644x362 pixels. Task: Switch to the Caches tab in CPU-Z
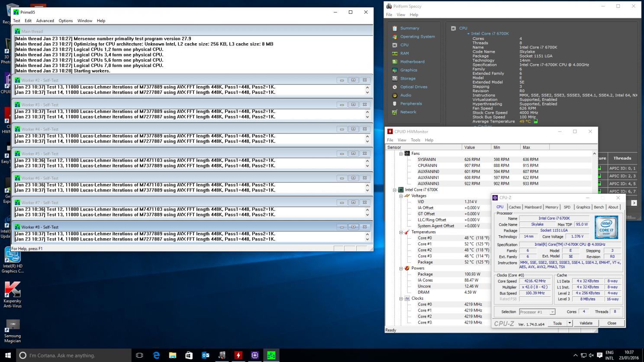click(x=515, y=207)
